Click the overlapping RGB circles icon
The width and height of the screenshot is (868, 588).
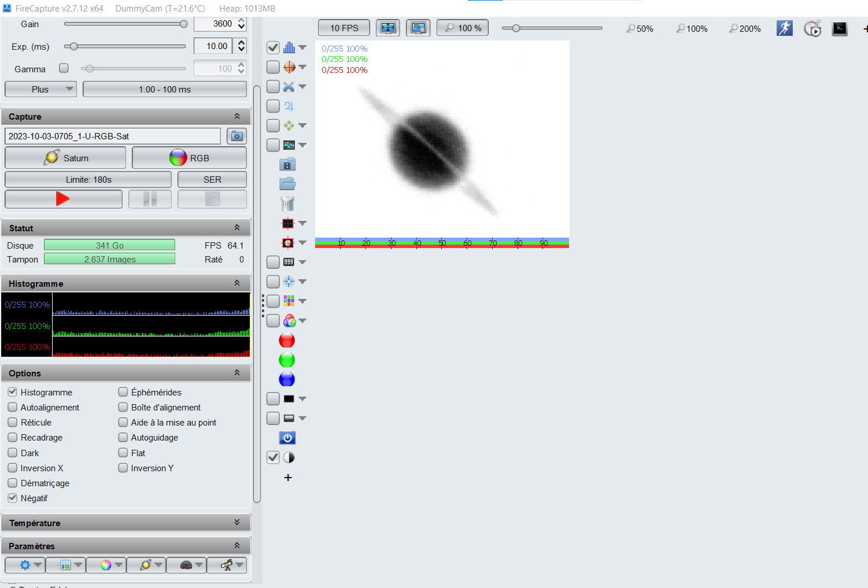[x=289, y=321]
